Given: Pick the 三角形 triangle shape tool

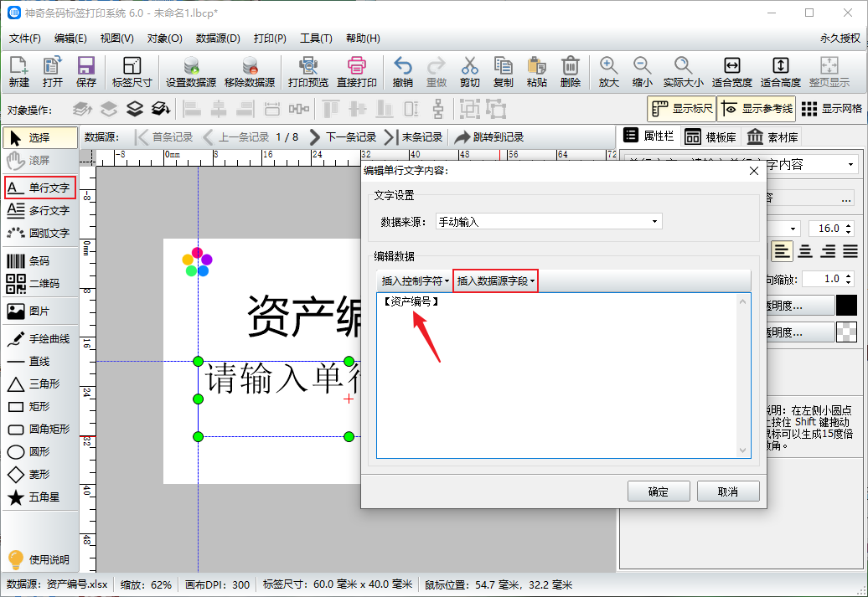Looking at the screenshot, I should click(40, 384).
